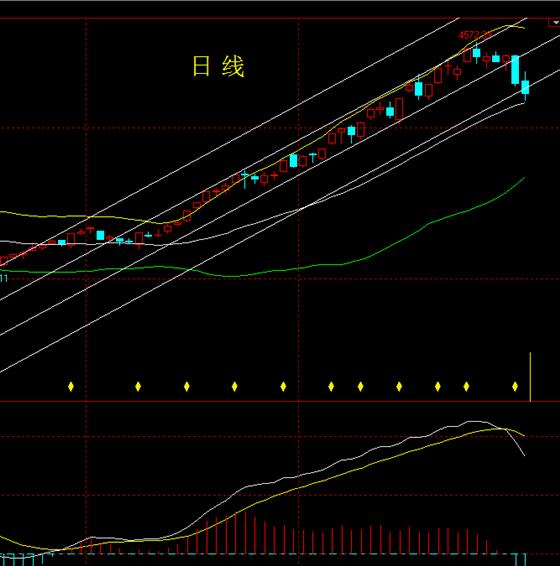Click the red high-price label 4572.35

(x=475, y=35)
